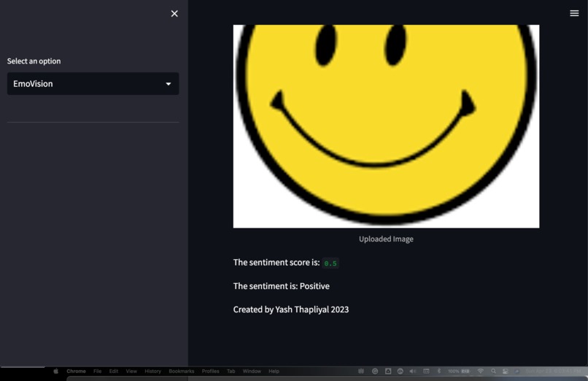This screenshot has width=588, height=381.
Task: Open the File menu
Action: click(98, 372)
